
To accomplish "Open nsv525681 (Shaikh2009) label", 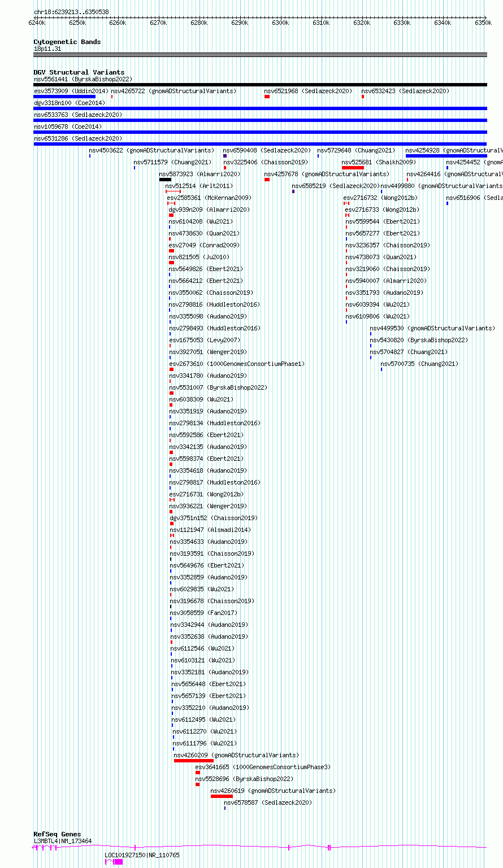I will 379,162.
